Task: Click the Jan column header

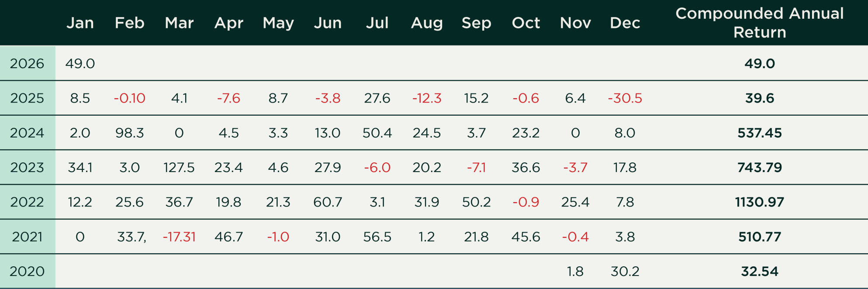Action: 80,23
